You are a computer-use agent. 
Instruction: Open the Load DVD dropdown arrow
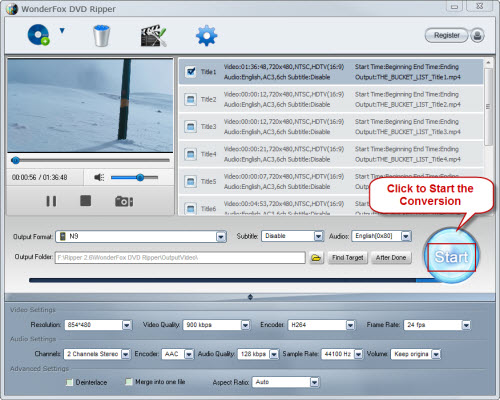pyautogui.click(x=62, y=31)
